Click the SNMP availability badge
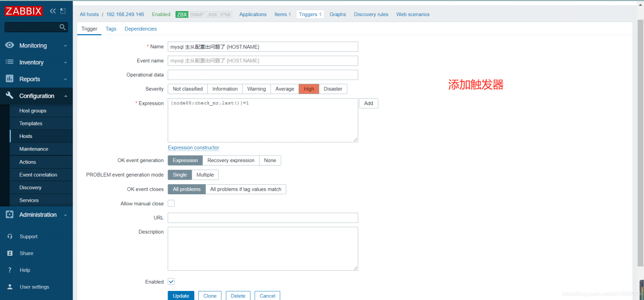This screenshot has width=644, height=300. tap(197, 15)
